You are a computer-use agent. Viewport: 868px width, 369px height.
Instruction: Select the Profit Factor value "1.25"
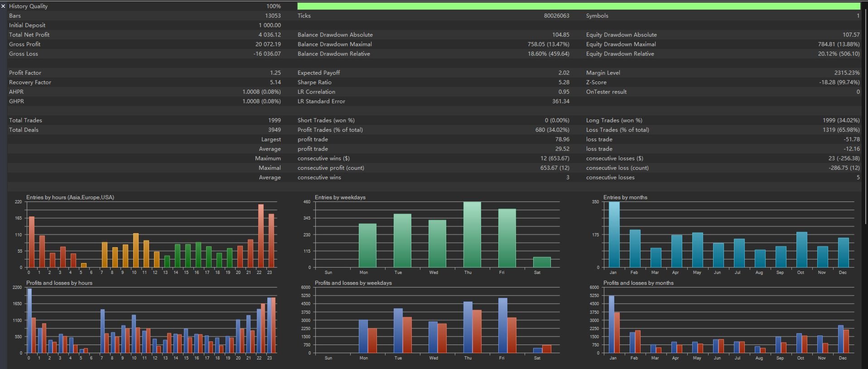[275, 73]
